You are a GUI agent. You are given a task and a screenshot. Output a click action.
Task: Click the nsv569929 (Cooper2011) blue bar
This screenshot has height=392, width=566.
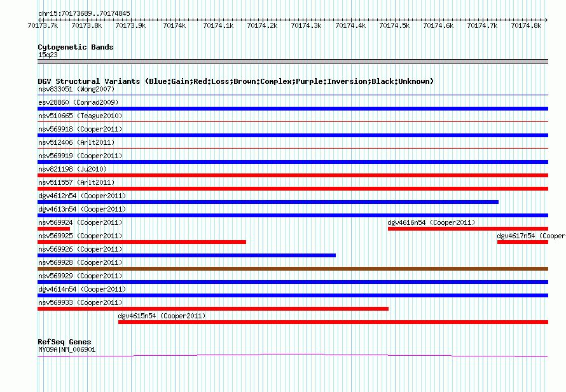click(293, 282)
